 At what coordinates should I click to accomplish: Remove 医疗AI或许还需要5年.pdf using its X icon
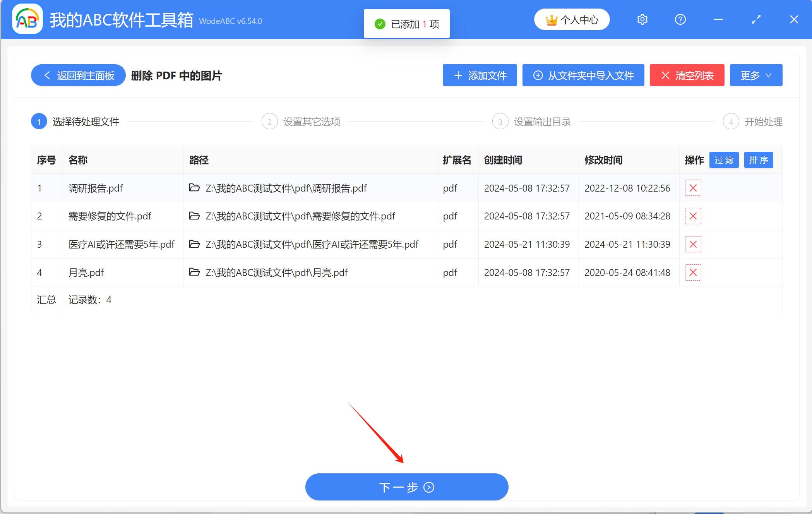(693, 244)
